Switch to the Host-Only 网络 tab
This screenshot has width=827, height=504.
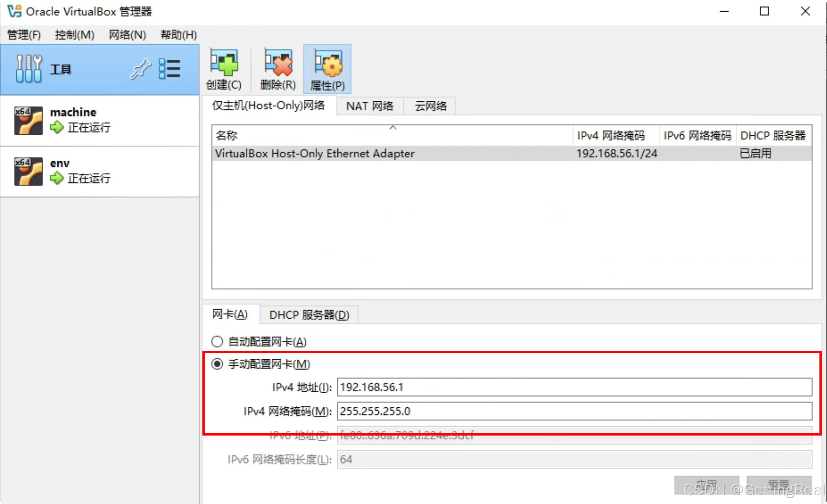268,105
